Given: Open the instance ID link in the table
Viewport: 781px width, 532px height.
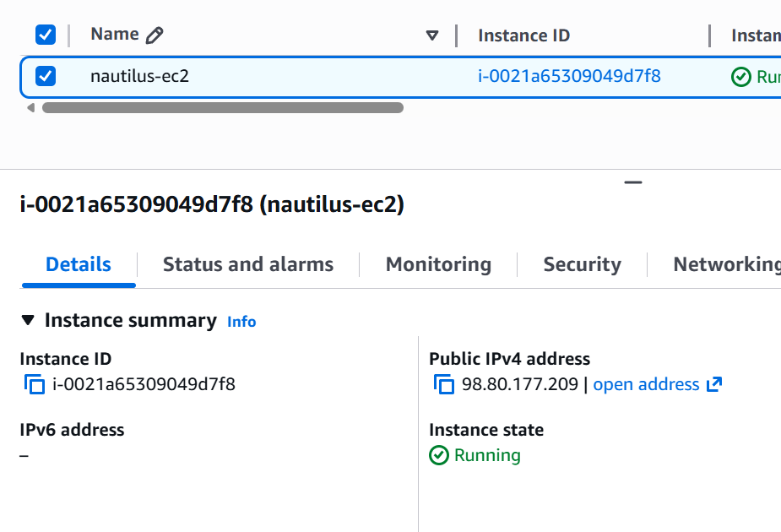Looking at the screenshot, I should click(569, 77).
